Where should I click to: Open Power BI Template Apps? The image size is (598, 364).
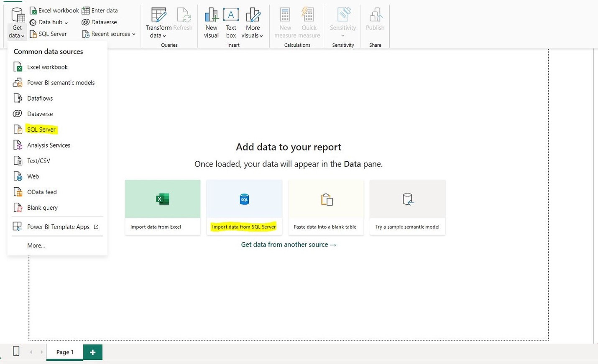click(57, 227)
